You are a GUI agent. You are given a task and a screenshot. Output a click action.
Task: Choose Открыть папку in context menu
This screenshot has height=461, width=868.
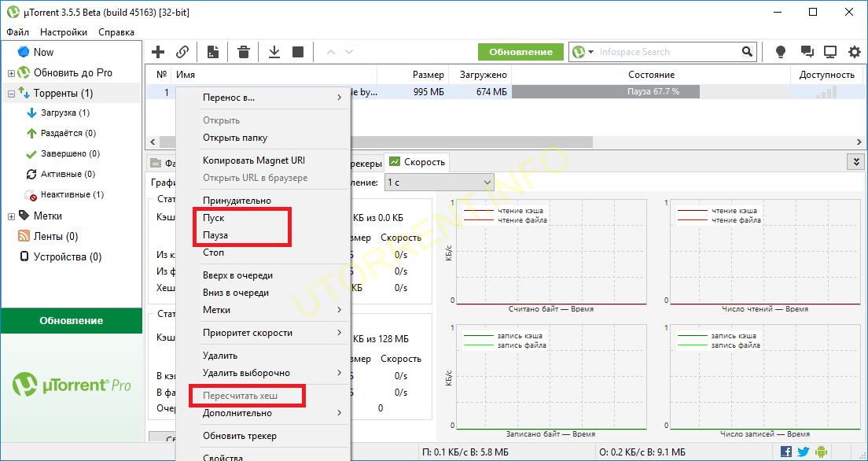pos(263,138)
